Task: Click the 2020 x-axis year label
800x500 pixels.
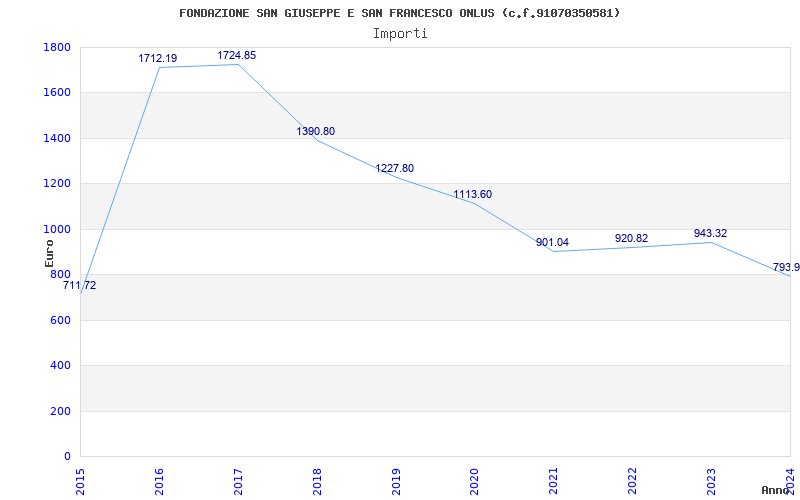Action: click(474, 482)
